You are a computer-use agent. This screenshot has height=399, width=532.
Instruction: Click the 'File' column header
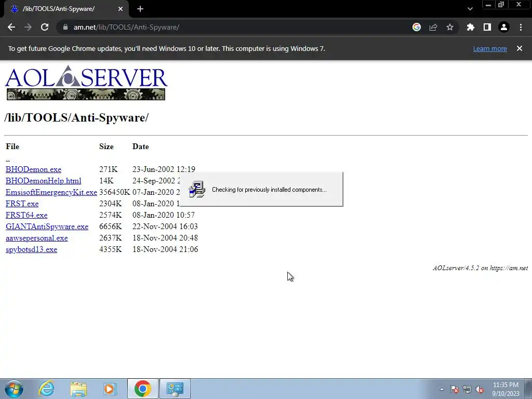click(x=12, y=147)
